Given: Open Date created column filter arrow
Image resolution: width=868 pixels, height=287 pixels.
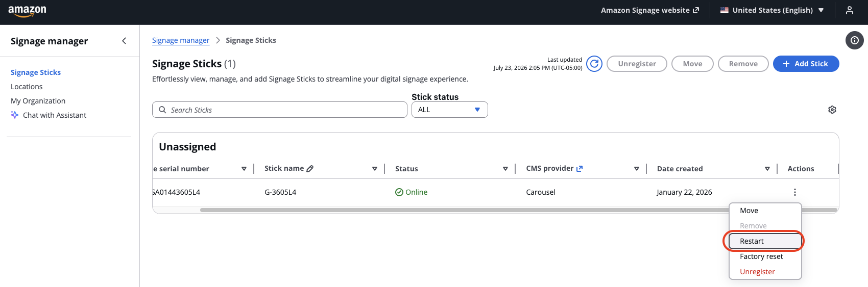Looking at the screenshot, I should coord(767,169).
